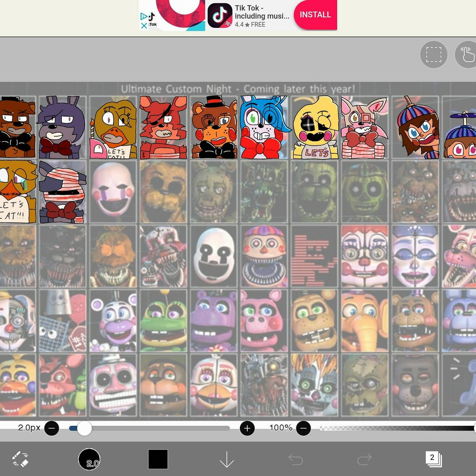Tap the minus beside the 100% opacity
Viewport: 476px width, 476px height.
(x=304, y=428)
